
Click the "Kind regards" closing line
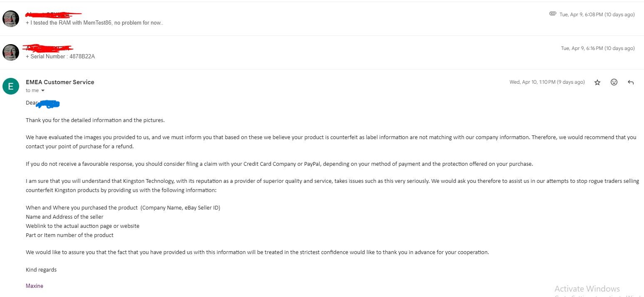point(41,270)
